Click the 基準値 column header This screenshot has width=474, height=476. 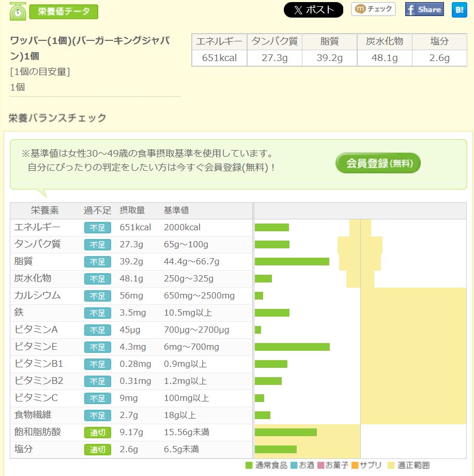pyautogui.click(x=176, y=211)
